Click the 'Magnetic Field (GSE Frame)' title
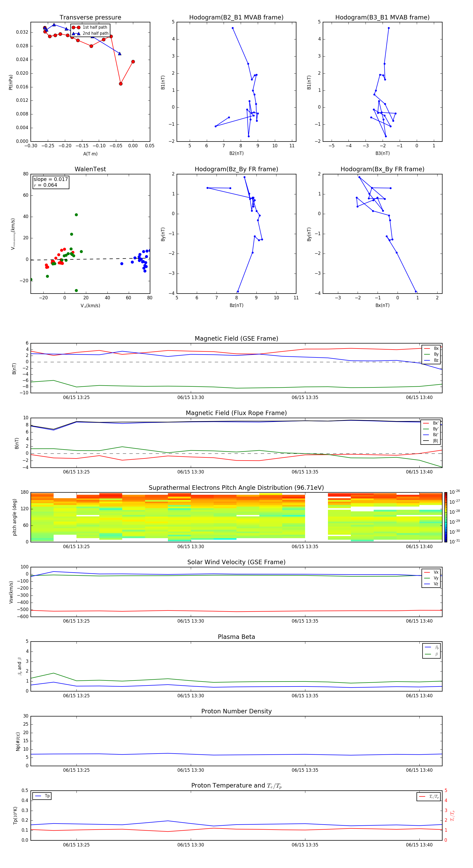The height and width of the screenshot is (868, 473). [236, 339]
